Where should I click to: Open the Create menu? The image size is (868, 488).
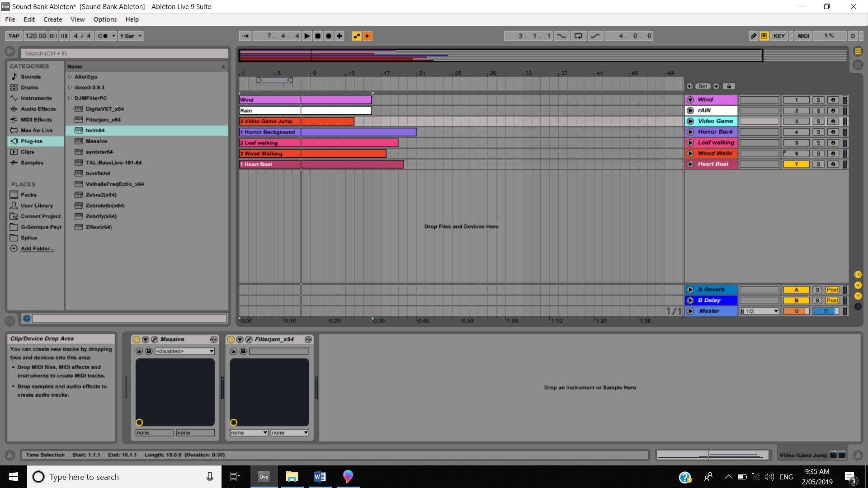(x=52, y=19)
